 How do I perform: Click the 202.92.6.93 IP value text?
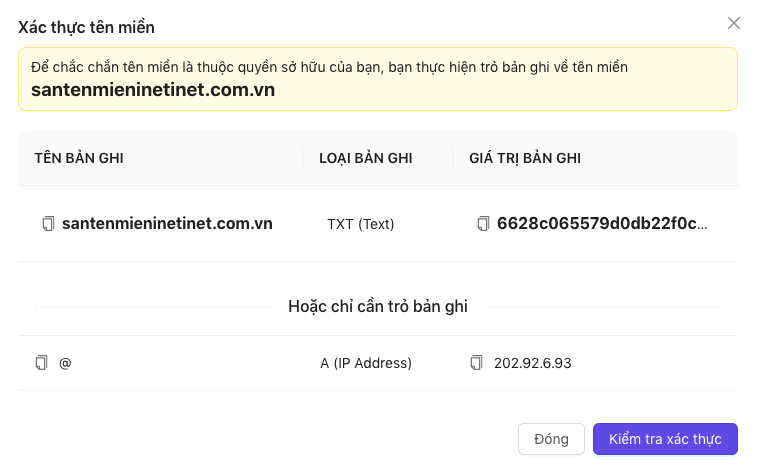pyautogui.click(x=533, y=363)
